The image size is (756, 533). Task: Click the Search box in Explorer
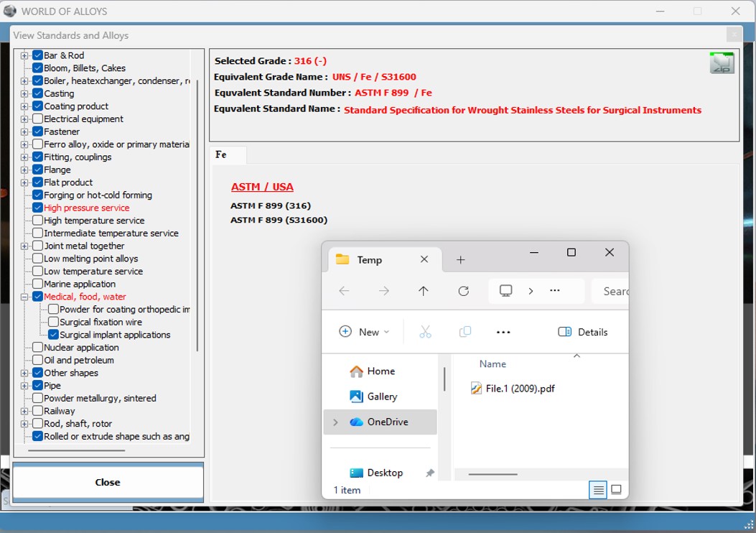click(x=610, y=291)
